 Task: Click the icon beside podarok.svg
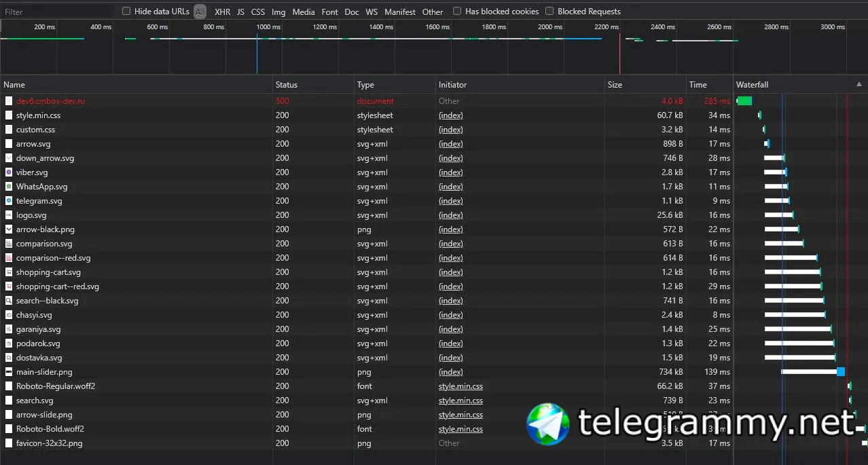9,343
